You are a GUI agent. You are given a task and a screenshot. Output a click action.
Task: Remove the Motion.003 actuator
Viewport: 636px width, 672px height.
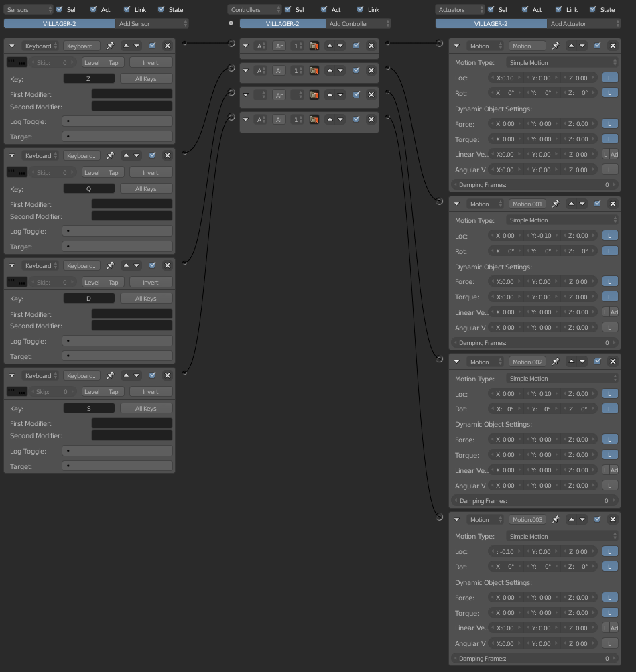[613, 519]
